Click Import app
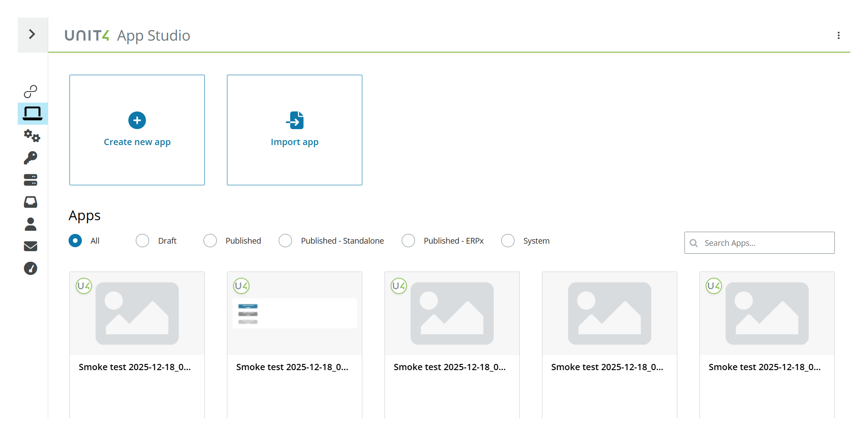Viewport: 868px width, 436px height. [294, 130]
